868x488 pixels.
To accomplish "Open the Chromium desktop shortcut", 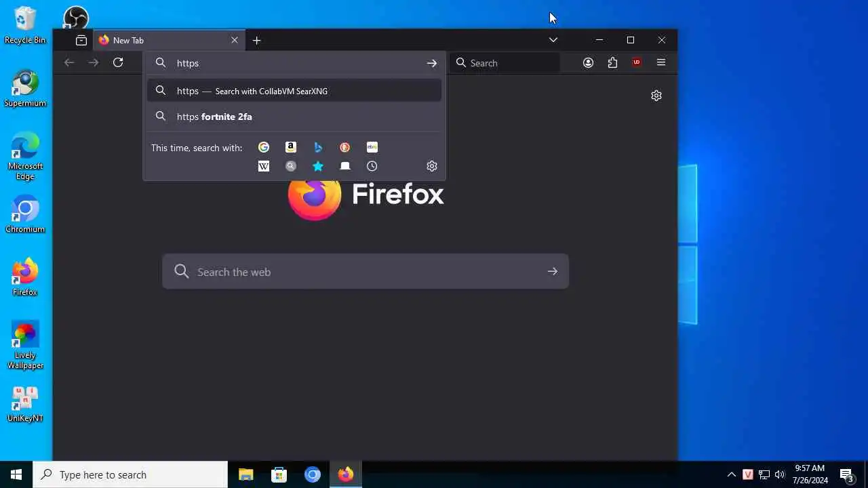I will (25, 215).
